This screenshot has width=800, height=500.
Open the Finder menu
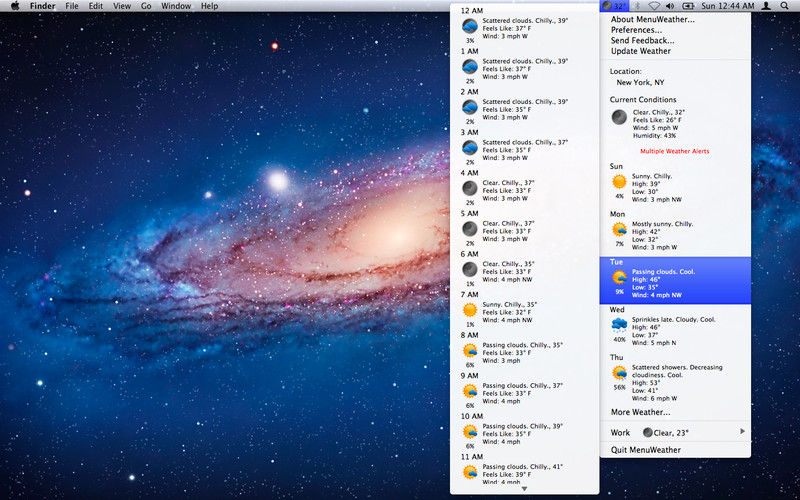tap(42, 6)
